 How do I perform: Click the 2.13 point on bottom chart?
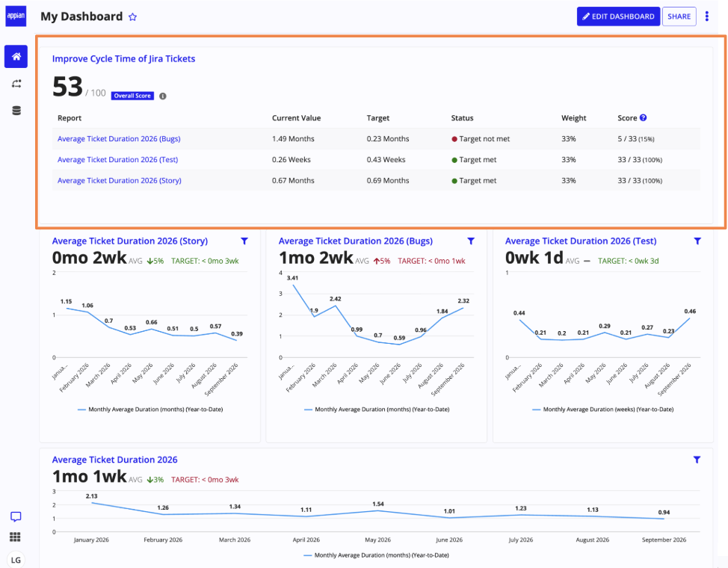click(91, 502)
